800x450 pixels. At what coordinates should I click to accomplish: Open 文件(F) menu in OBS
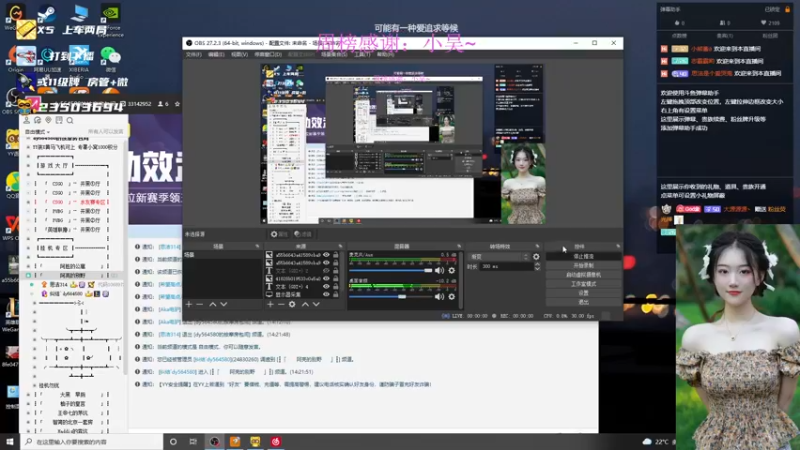(x=194, y=55)
